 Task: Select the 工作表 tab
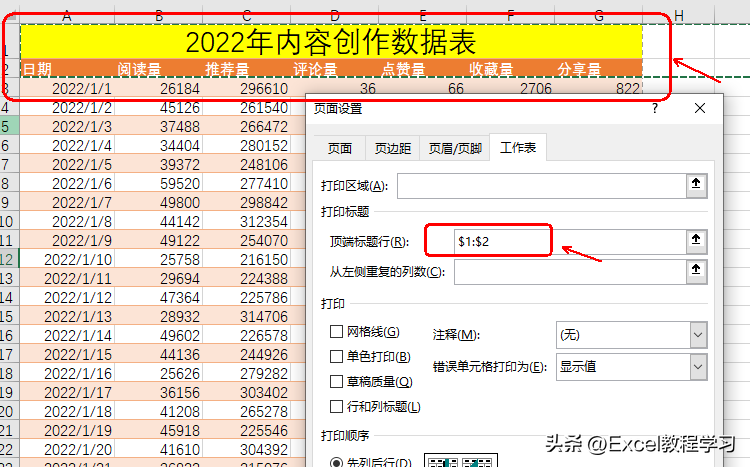(x=518, y=147)
